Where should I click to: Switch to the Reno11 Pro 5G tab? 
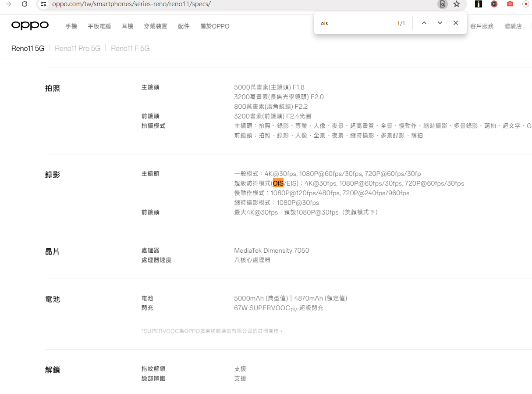pos(78,48)
